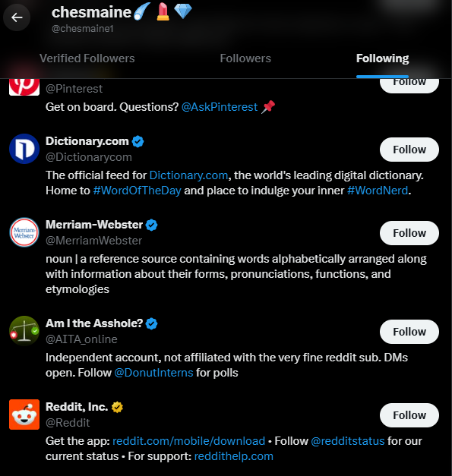Viewport: 452px width, 476px height.
Task: Follow the Dictionary.com account
Action: pyautogui.click(x=409, y=150)
